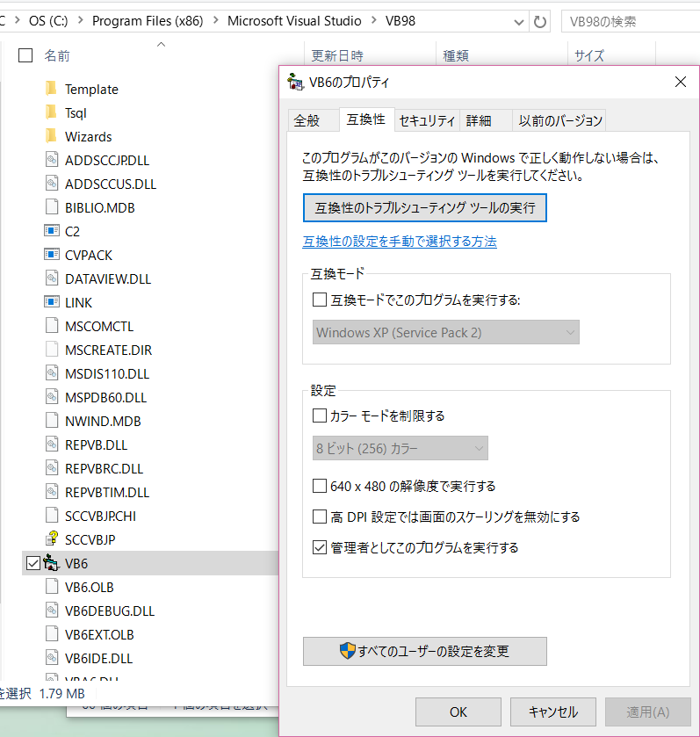Switch to the 詳細 tab
Screen dimensions: 700x737
click(x=486, y=121)
